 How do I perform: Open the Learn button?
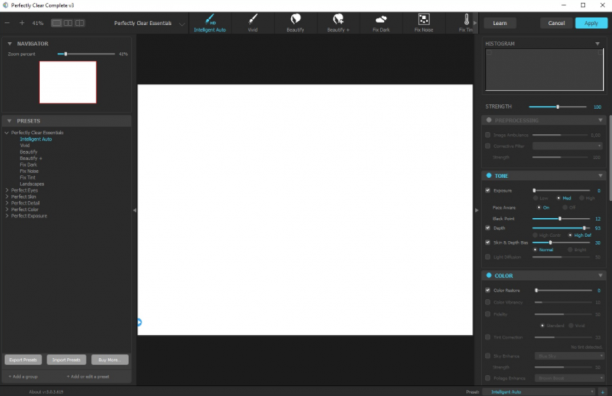click(500, 23)
